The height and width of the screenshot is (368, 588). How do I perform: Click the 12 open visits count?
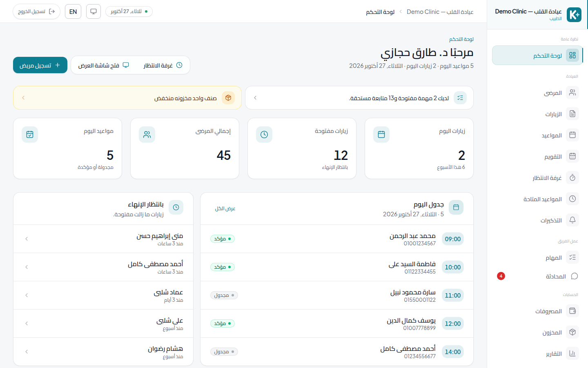[x=341, y=155]
